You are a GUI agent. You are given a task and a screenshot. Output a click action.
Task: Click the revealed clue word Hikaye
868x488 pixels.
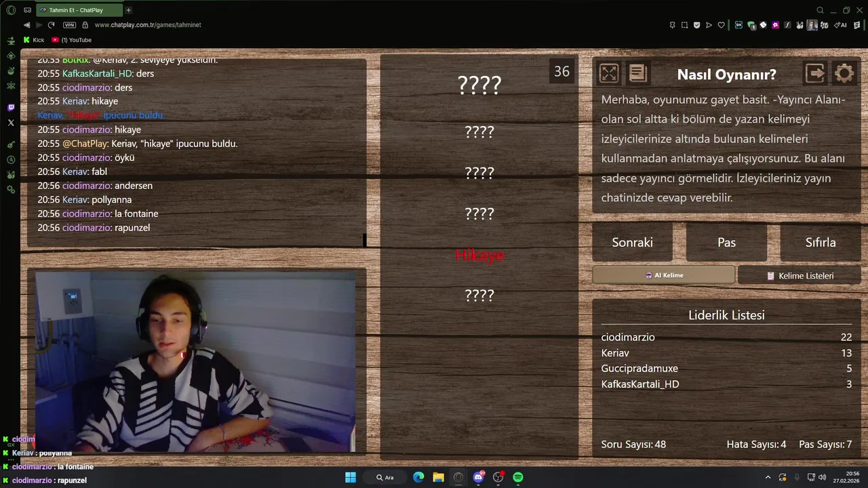pyautogui.click(x=479, y=255)
